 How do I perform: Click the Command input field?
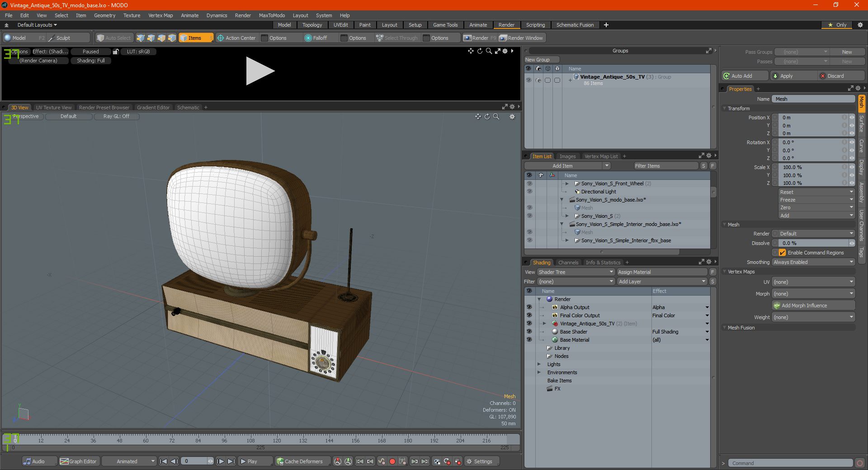pyautogui.click(x=790, y=463)
